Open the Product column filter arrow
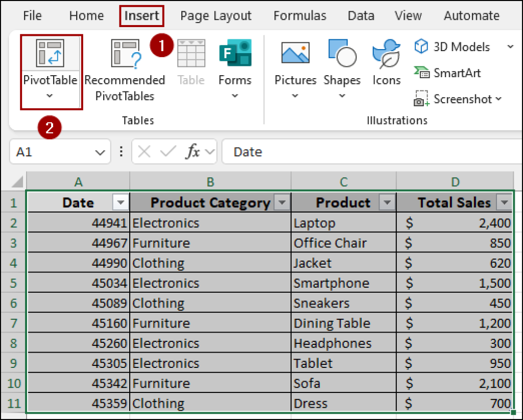 [388, 202]
